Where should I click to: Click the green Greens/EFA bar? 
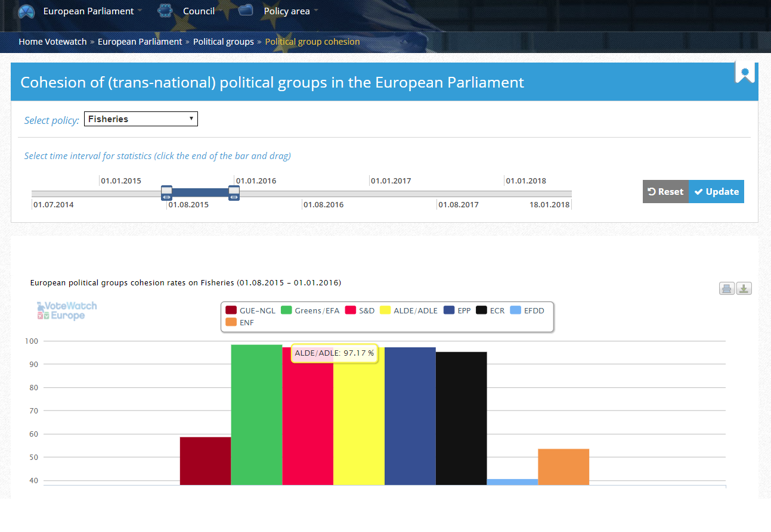[256, 415]
